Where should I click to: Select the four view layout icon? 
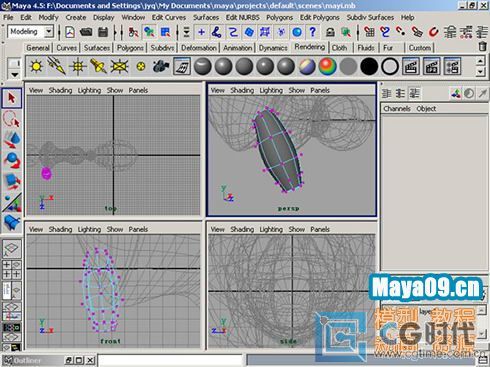(12, 270)
